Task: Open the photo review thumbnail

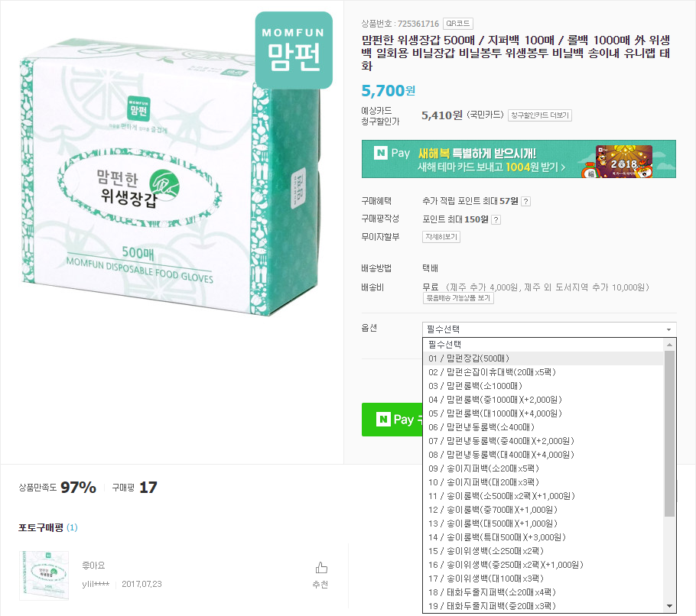Action: (44, 575)
